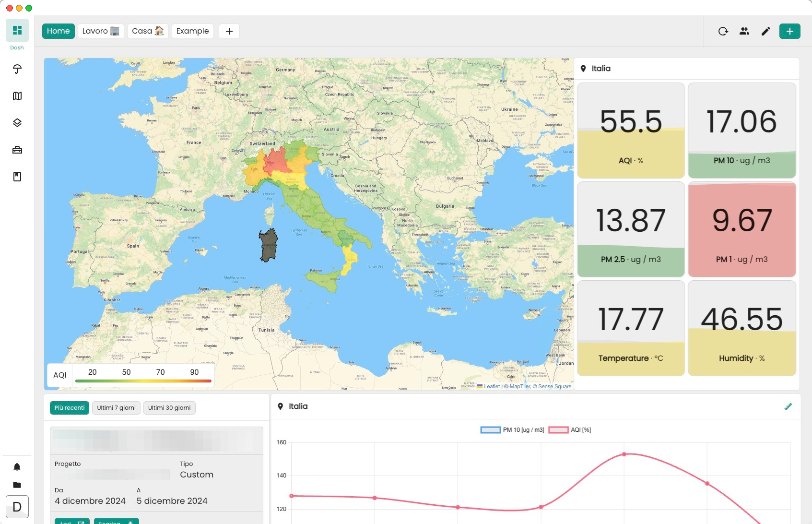Click the folder icon in sidebar
The image size is (812, 524).
click(x=17, y=485)
